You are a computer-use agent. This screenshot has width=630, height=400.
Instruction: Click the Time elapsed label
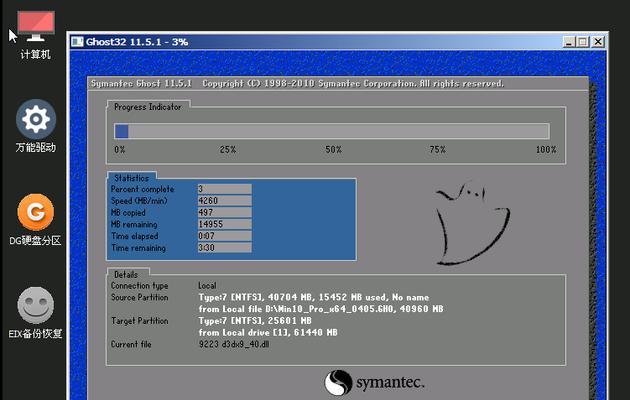(x=135, y=236)
